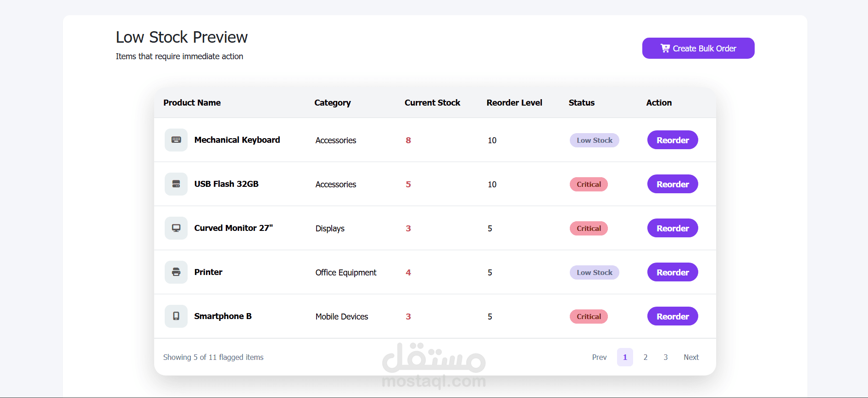
Task: Click the Current Stock column header
Action: pos(432,103)
